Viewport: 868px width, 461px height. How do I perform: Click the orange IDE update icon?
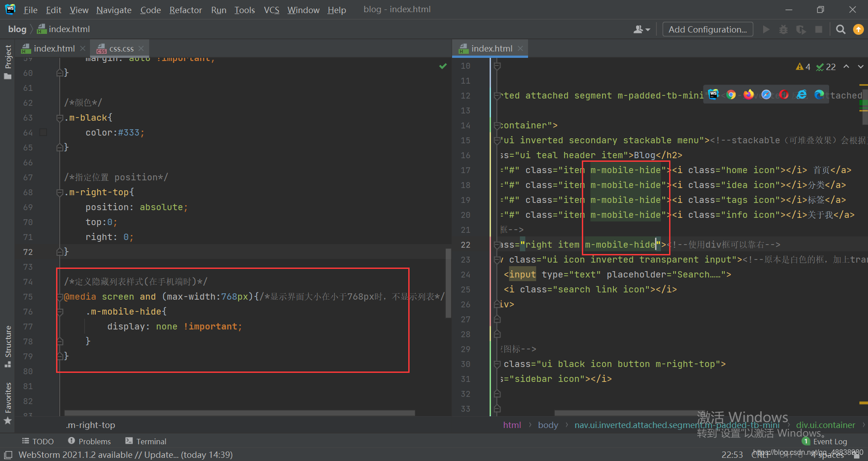coord(858,29)
